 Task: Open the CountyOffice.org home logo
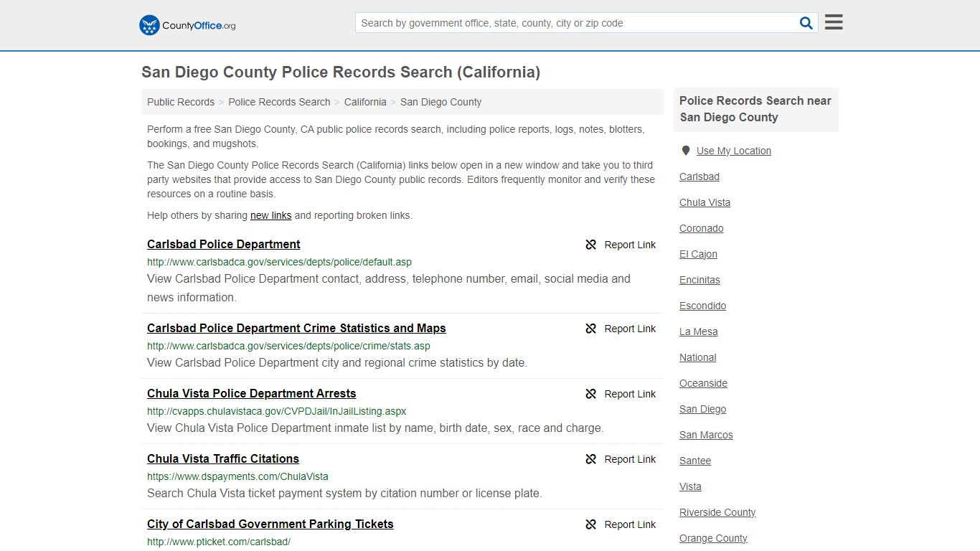point(187,25)
